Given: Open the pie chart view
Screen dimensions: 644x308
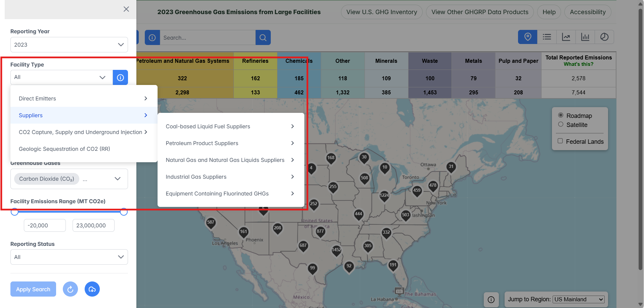Looking at the screenshot, I should pyautogui.click(x=604, y=37).
